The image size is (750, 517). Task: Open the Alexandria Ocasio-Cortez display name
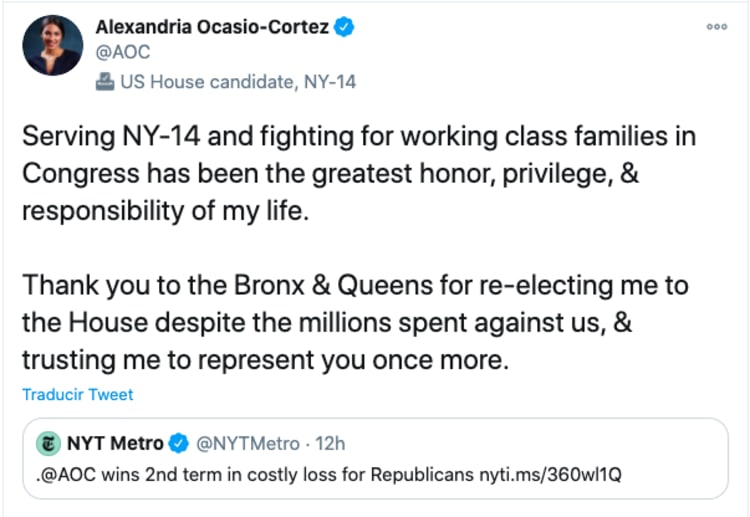coord(213,29)
